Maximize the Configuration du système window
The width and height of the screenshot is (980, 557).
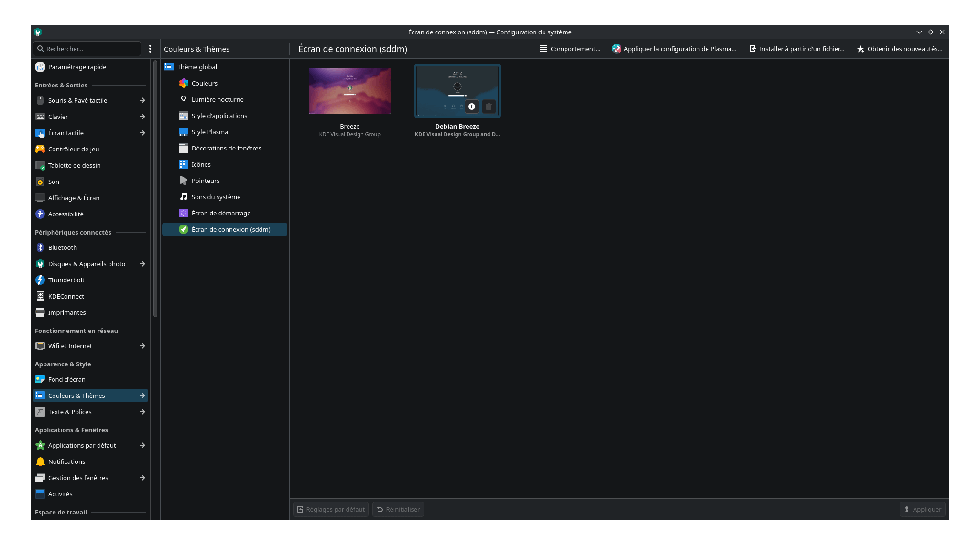(x=931, y=32)
